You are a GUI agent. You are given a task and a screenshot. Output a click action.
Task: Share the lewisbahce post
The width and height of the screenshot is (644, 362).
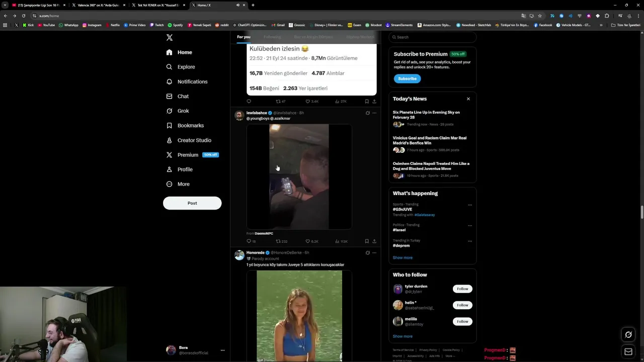374,241
